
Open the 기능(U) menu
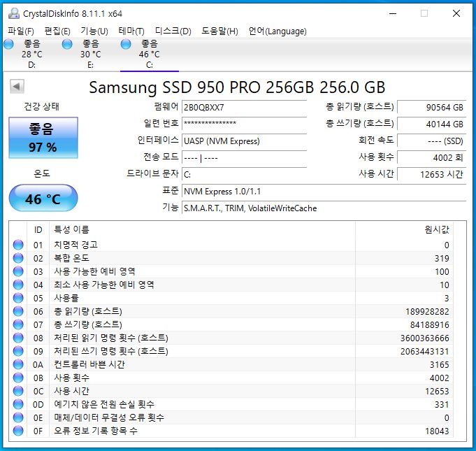click(94, 31)
